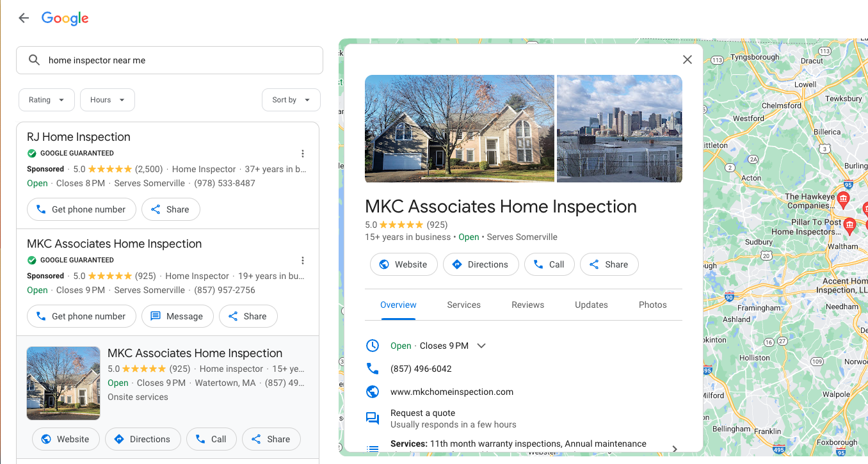Click the sponsored MKC Associates listing title
Image resolution: width=868 pixels, height=464 pixels.
click(x=115, y=244)
